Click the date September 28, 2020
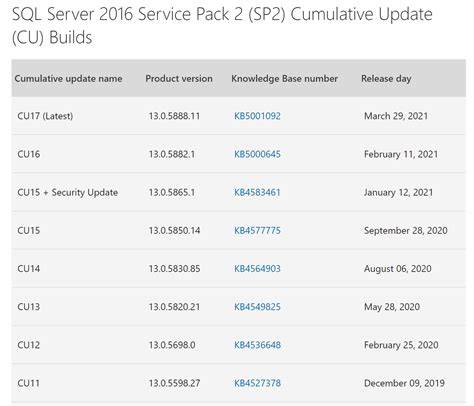The height and width of the screenshot is (406, 474). click(406, 230)
